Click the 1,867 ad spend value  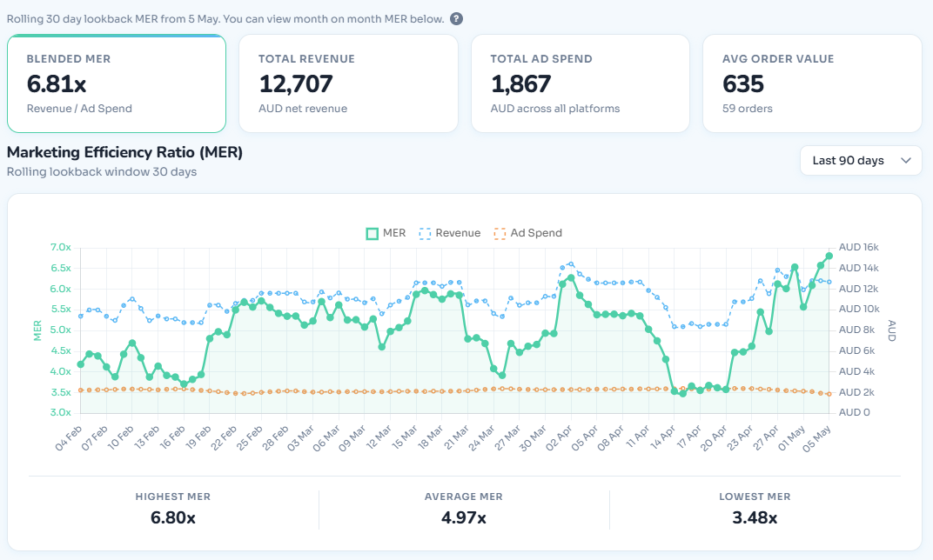520,83
